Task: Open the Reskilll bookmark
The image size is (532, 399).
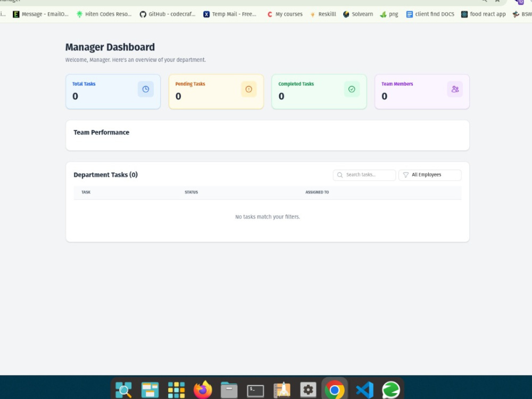Action: (323, 14)
